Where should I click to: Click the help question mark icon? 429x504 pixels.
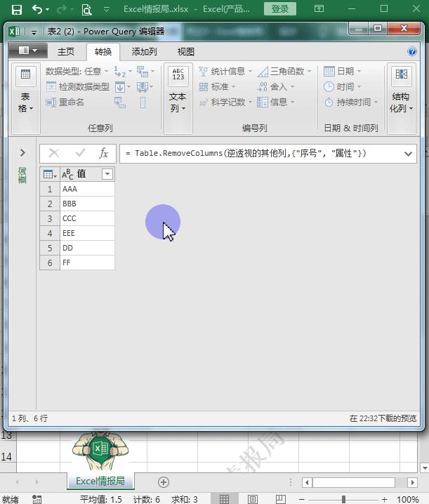point(411,51)
